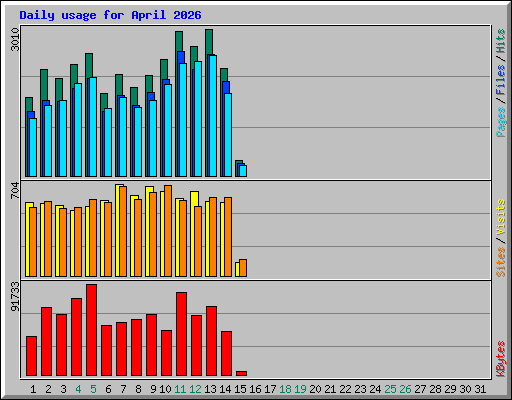Image resolution: width=512 pixels, height=400 pixels.
Task: Click day 31 on the x-axis
Action: tap(480, 389)
